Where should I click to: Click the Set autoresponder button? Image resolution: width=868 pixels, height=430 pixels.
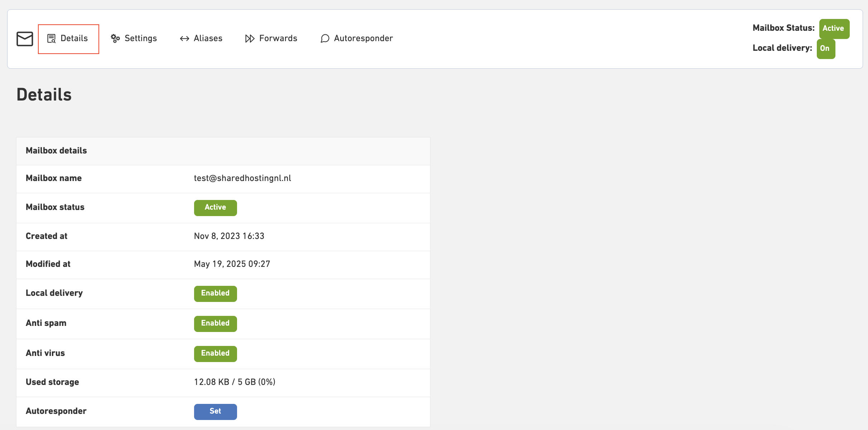tap(215, 411)
